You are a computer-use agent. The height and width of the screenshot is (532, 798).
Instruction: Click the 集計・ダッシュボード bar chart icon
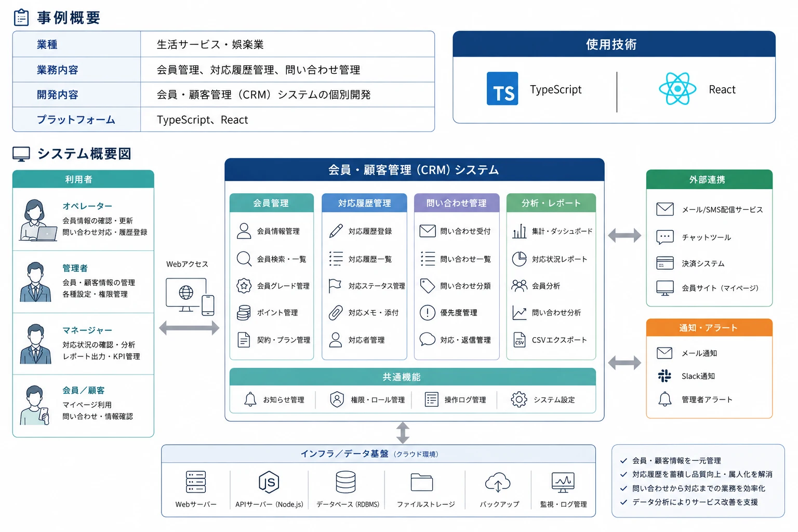520,231
